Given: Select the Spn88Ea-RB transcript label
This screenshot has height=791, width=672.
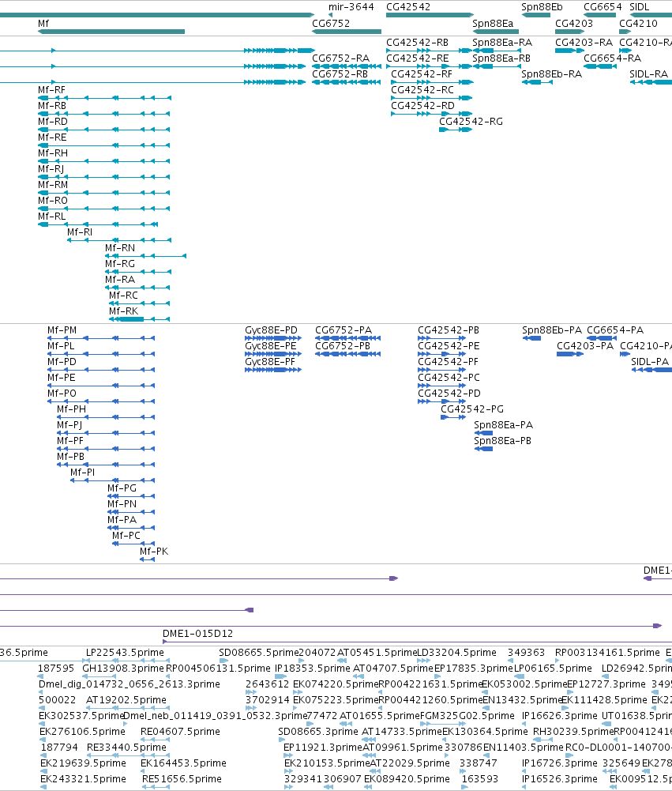Looking at the screenshot, I should click(501, 58).
